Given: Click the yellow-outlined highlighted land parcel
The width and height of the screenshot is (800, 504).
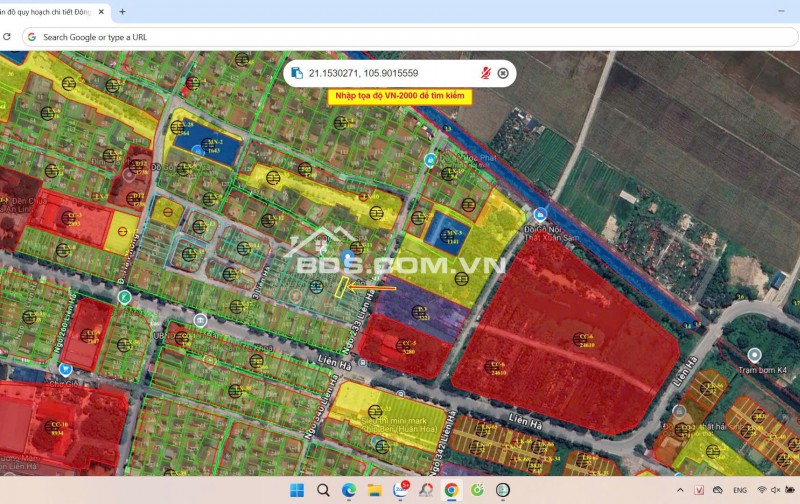Looking at the screenshot, I should pyautogui.click(x=342, y=287).
